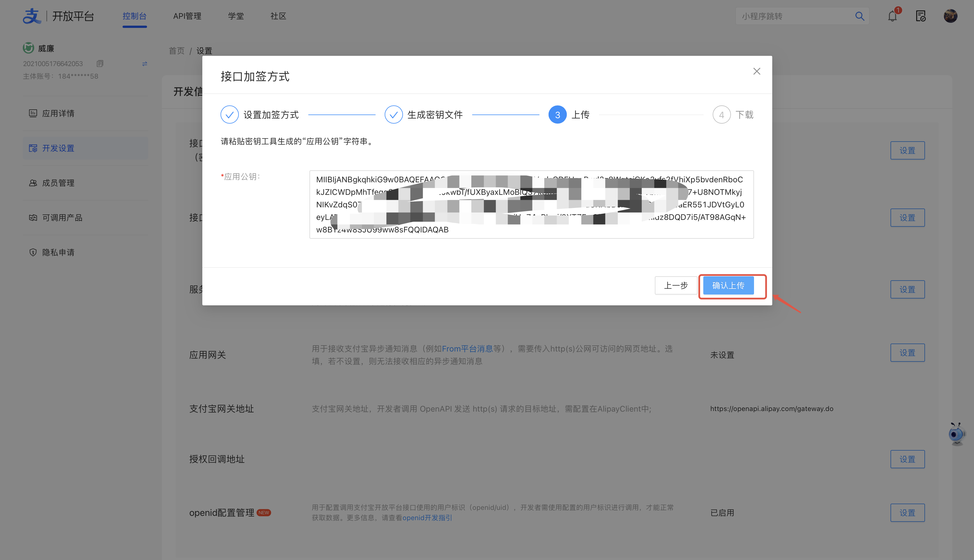This screenshot has height=560, width=974.
Task: Click the 未设置 status text
Action: click(722, 355)
